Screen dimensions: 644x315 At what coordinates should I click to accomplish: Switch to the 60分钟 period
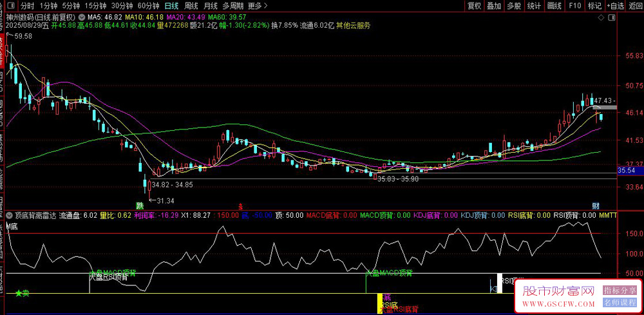148,6
